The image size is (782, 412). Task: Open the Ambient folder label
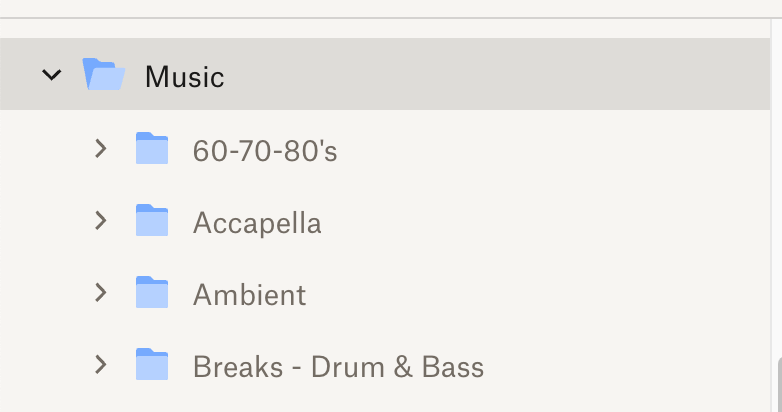(x=249, y=295)
